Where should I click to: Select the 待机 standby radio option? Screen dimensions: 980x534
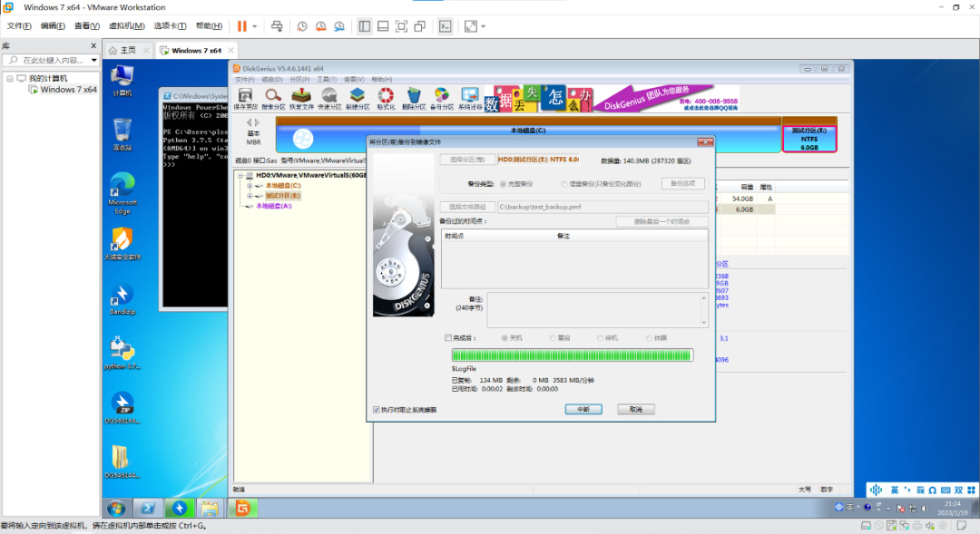click(600, 338)
